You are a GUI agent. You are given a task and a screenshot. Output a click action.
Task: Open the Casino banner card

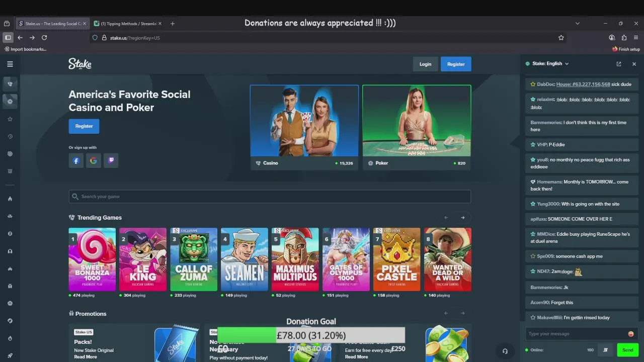(304, 127)
